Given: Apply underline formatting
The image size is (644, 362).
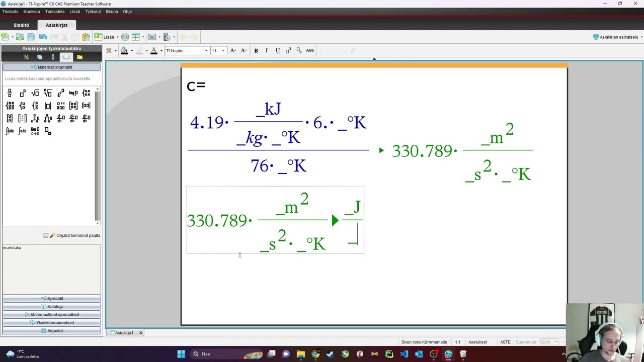Looking at the screenshot, I should tap(277, 50).
